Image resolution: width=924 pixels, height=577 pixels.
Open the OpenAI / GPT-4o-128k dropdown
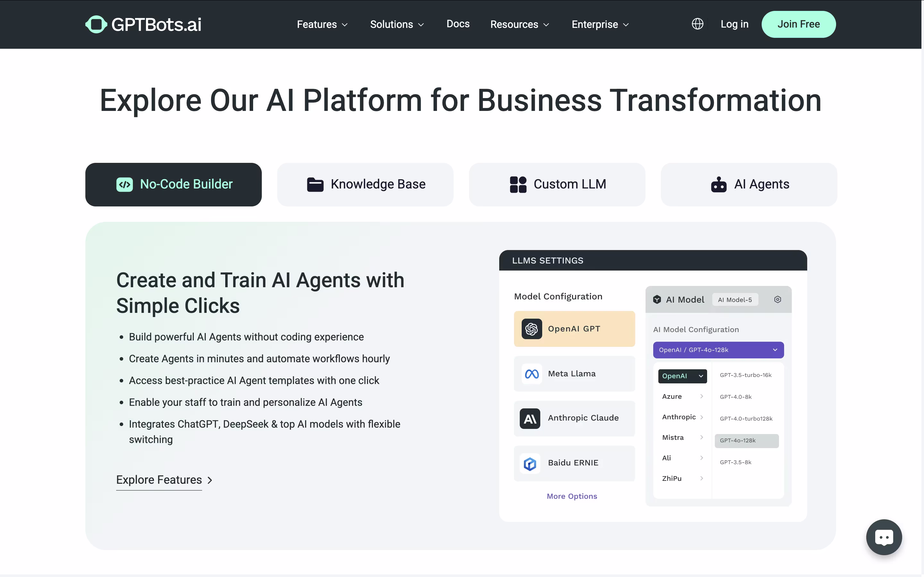tap(718, 350)
